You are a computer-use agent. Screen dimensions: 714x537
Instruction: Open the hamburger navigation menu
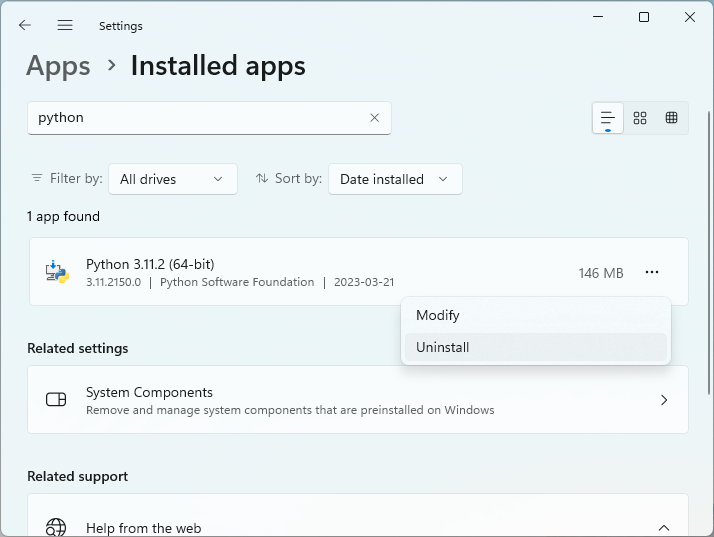[65, 25]
